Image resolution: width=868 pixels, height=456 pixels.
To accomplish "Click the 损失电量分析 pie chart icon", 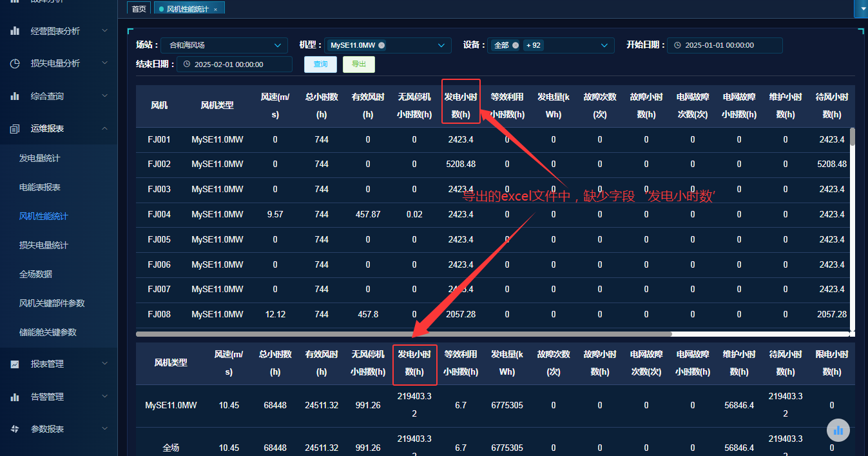I will coord(15,64).
